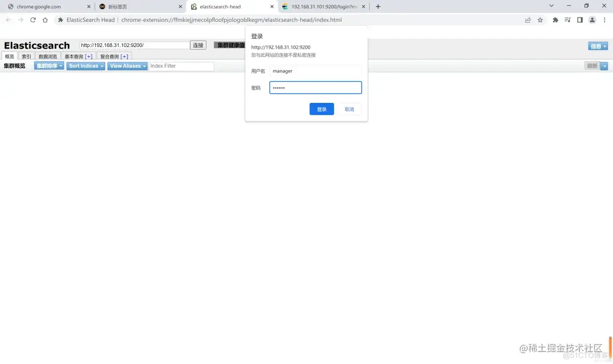Close the elasticsearch-head tab
The width and height of the screenshot is (613, 364).
[x=272, y=7]
